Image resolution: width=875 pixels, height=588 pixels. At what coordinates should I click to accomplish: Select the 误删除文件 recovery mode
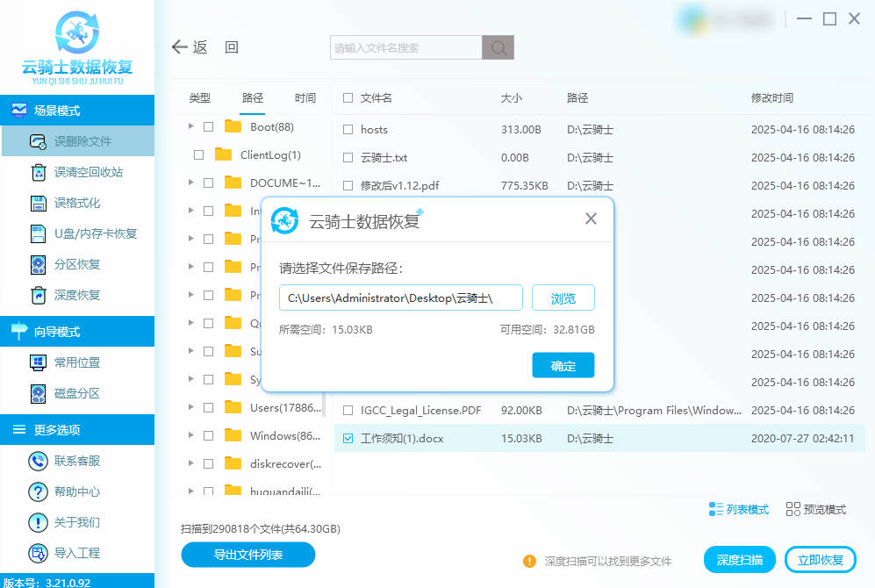pyautogui.click(x=77, y=141)
